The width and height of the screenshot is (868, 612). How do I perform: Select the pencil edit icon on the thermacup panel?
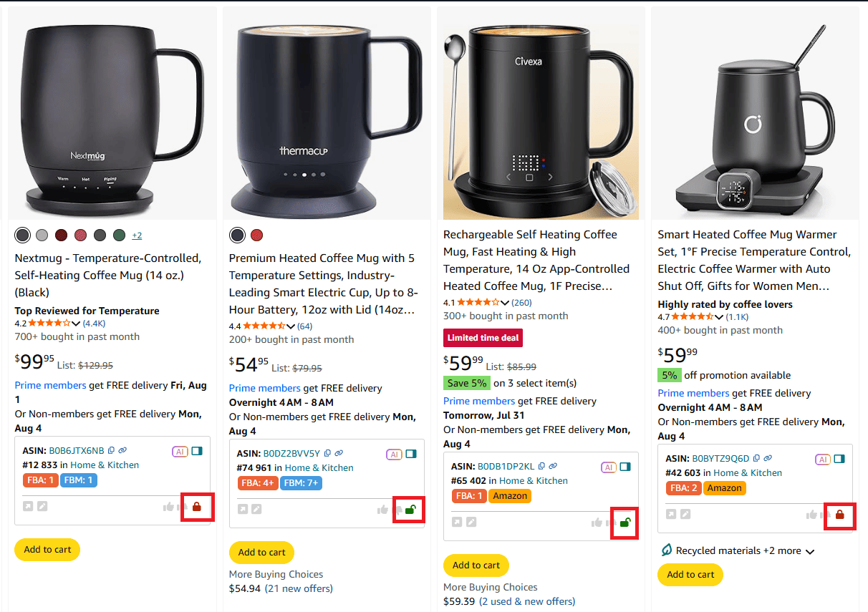pyautogui.click(x=256, y=508)
